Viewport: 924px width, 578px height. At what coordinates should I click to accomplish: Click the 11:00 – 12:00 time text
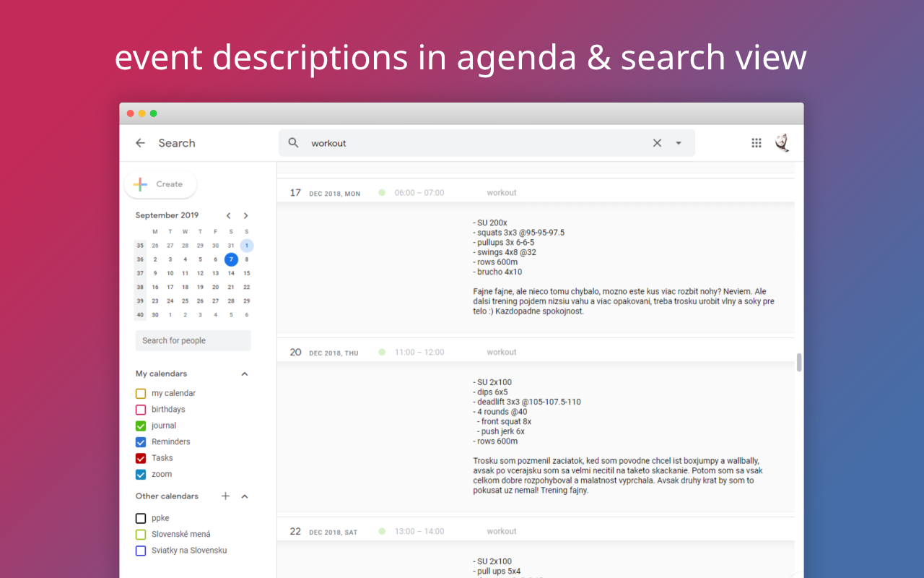(419, 353)
